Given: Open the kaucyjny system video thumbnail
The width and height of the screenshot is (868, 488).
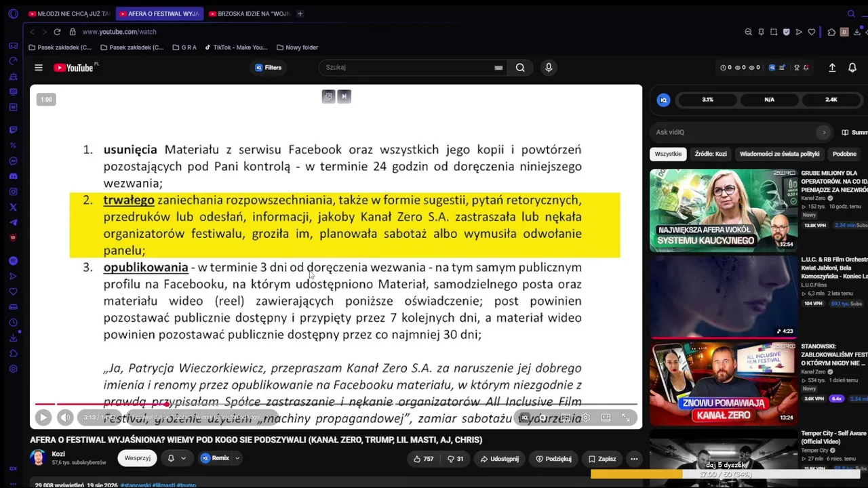Looking at the screenshot, I should 724,210.
